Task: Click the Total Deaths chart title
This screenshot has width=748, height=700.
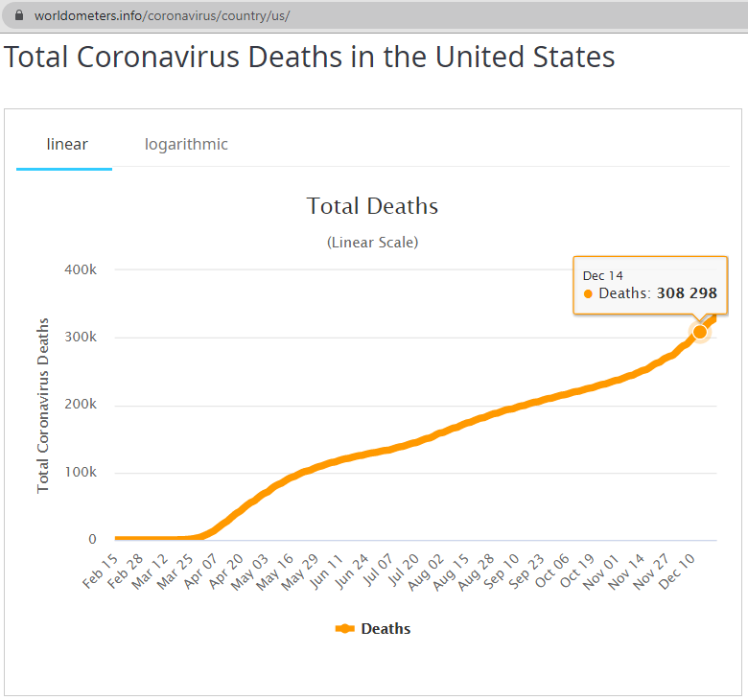Action: 372,206
